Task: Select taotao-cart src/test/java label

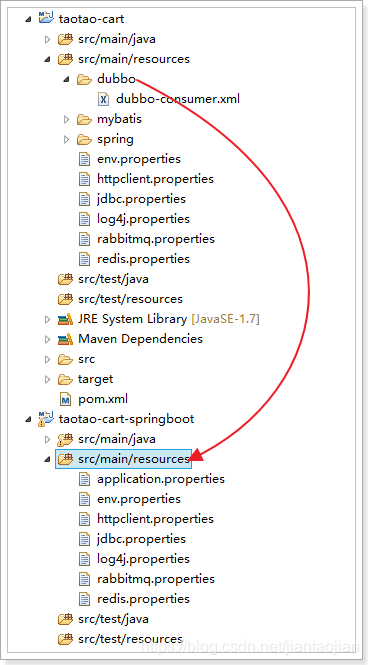Action: [x=113, y=279]
